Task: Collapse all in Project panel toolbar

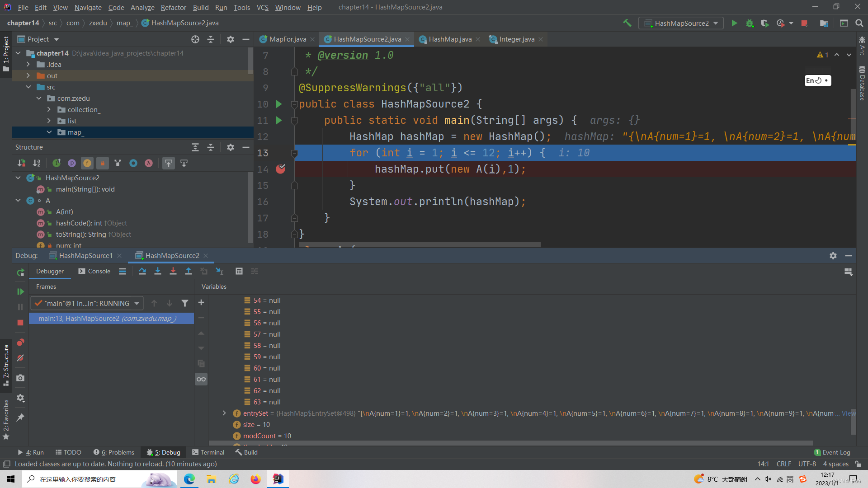Action: pyautogui.click(x=211, y=39)
